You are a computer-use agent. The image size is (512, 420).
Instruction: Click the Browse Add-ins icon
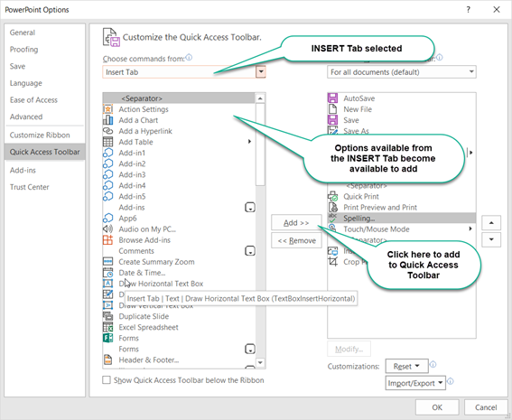point(107,239)
